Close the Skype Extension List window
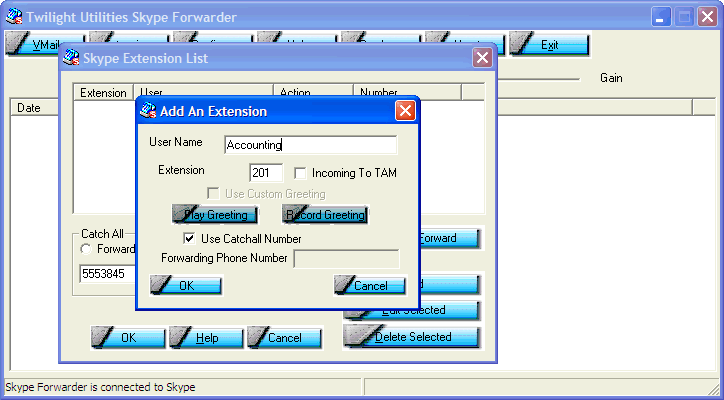724x400 pixels. coord(482,58)
